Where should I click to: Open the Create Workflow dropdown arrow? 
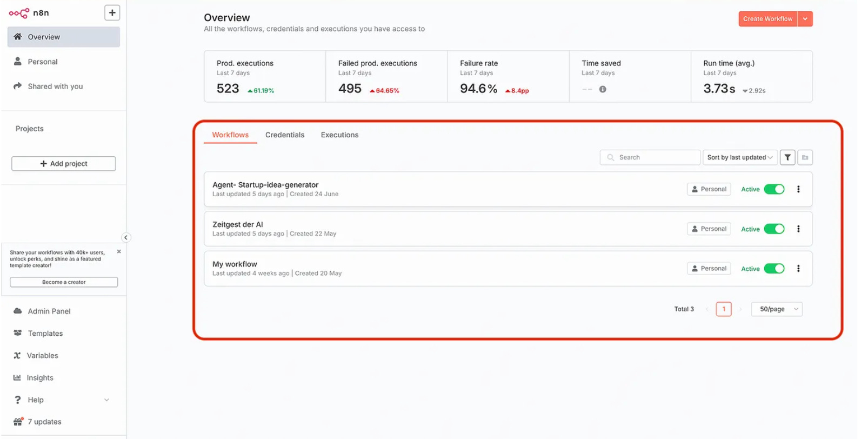[805, 19]
